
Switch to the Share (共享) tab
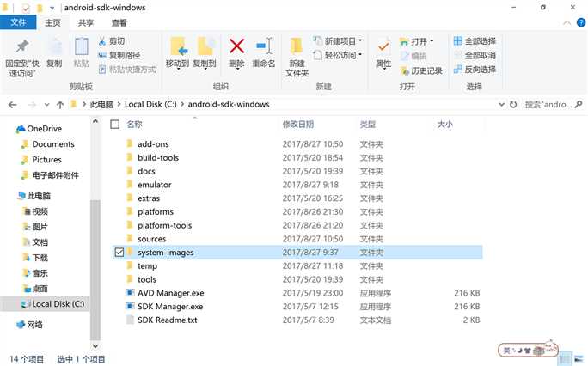pos(85,23)
